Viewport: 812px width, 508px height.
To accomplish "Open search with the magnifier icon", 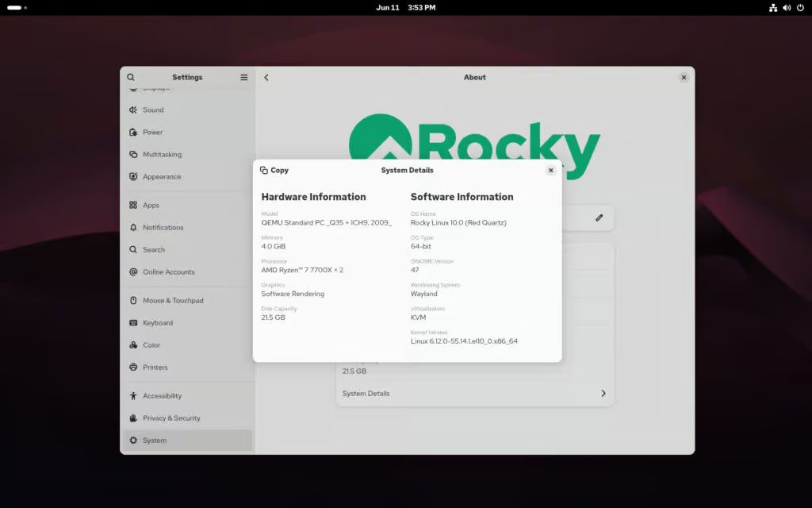I will 131,77.
